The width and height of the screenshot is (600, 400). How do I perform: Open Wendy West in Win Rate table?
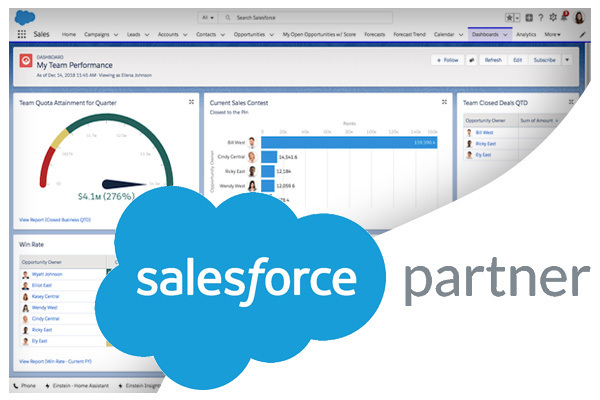pos(44,307)
